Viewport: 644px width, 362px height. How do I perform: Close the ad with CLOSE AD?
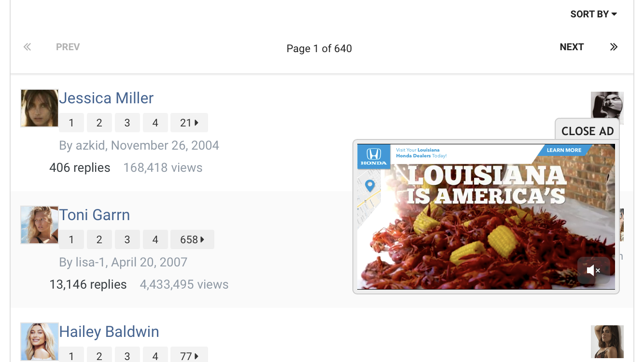click(x=587, y=131)
